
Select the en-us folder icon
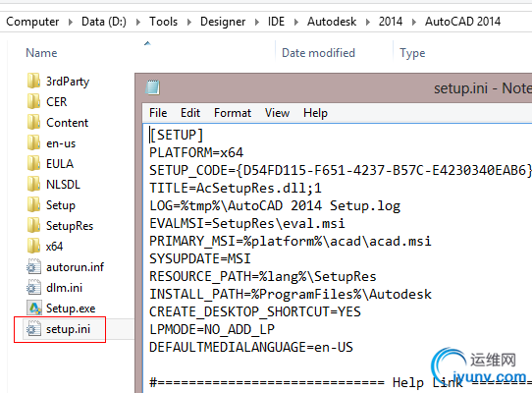[34, 143]
